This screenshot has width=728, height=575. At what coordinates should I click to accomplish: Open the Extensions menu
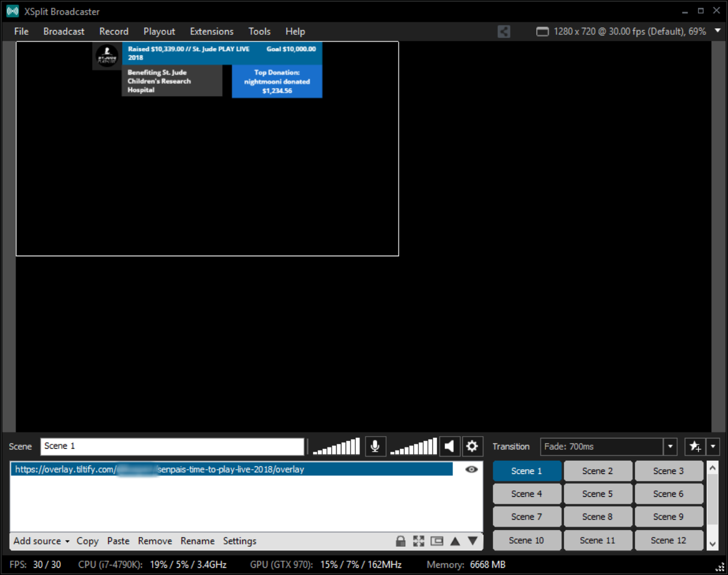coord(212,31)
